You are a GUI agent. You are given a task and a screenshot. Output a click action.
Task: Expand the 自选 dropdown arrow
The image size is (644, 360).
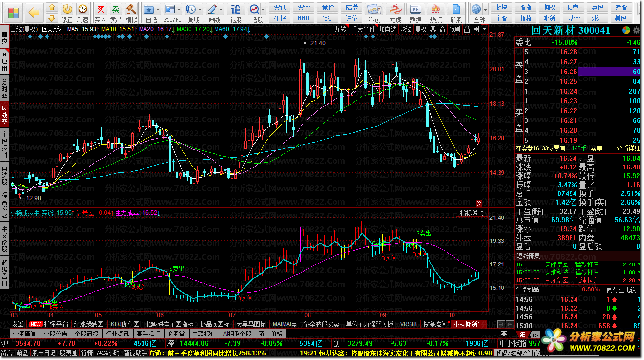(x=159, y=9)
